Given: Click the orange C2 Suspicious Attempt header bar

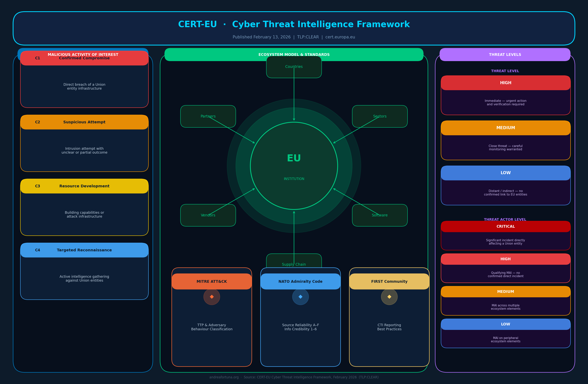Looking at the screenshot, I should [x=84, y=122].
